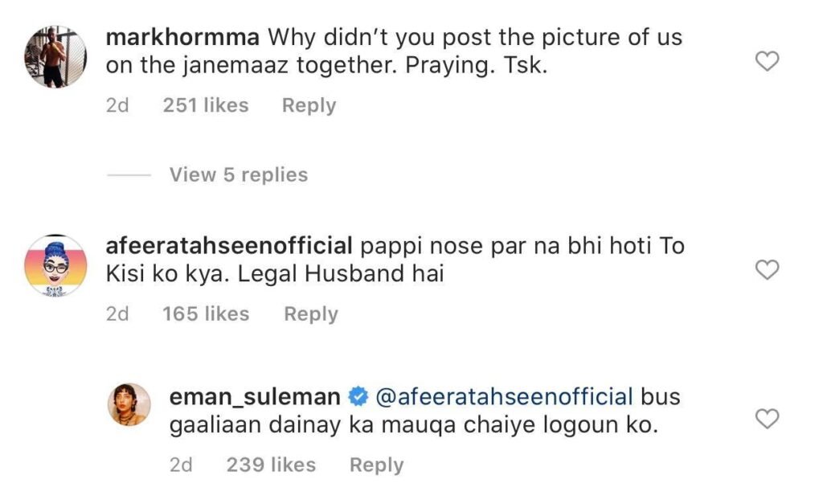View the 165 likes list
Viewport: 823px width, 504px height.
coord(206,314)
